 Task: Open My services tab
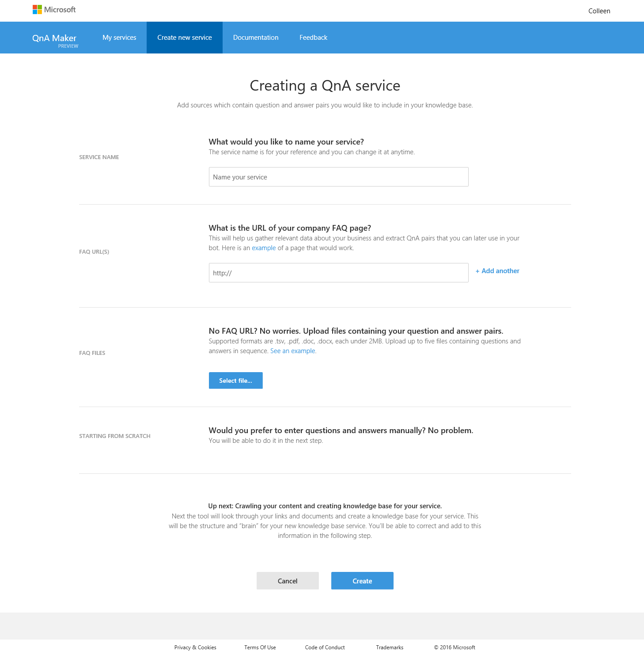[x=119, y=38]
